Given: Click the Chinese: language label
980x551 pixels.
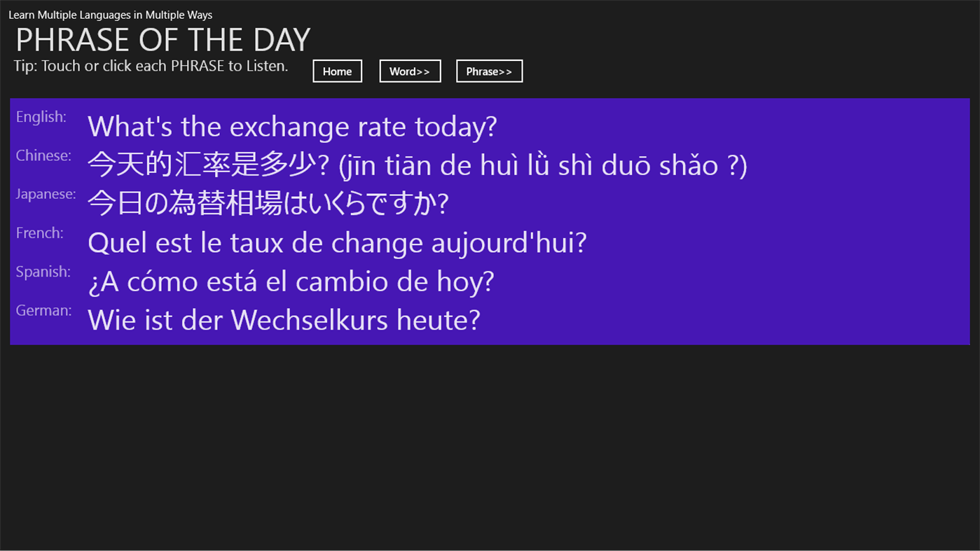Looking at the screenshot, I should pos(43,155).
